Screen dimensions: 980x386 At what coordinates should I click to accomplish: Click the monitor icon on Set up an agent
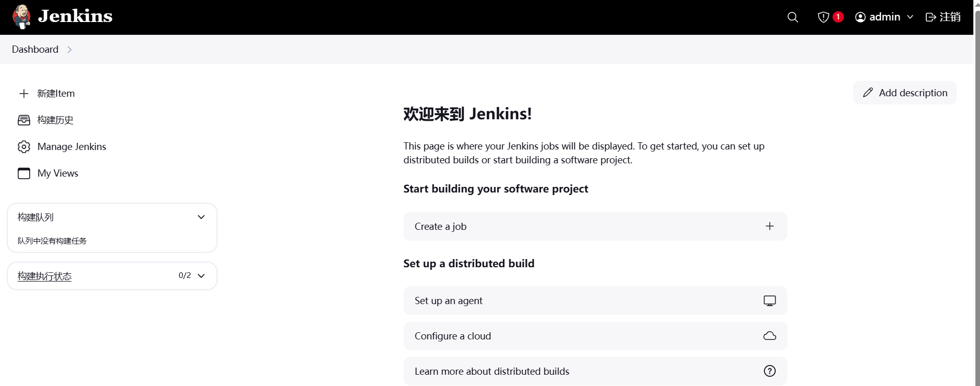click(x=770, y=301)
